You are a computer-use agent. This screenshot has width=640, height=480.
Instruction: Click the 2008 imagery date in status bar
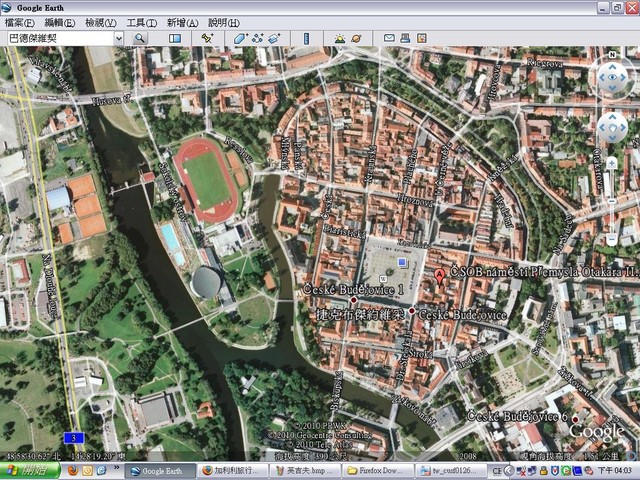pyautogui.click(x=468, y=456)
